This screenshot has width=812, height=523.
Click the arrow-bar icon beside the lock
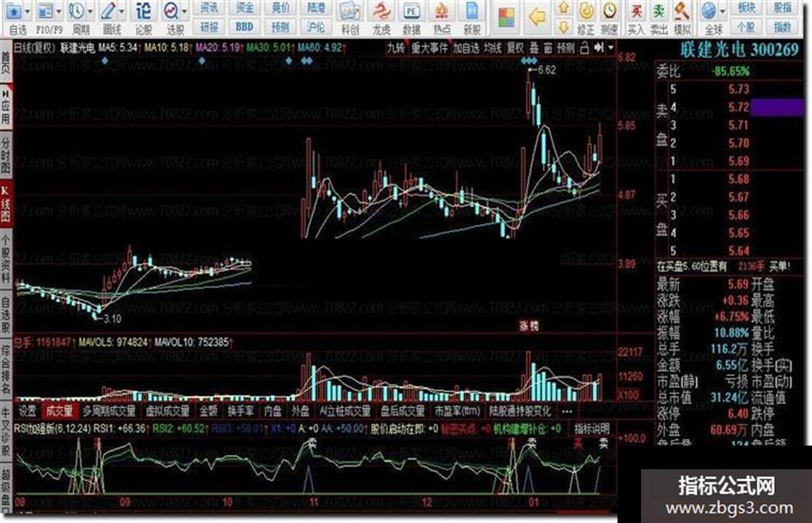[x=599, y=47]
